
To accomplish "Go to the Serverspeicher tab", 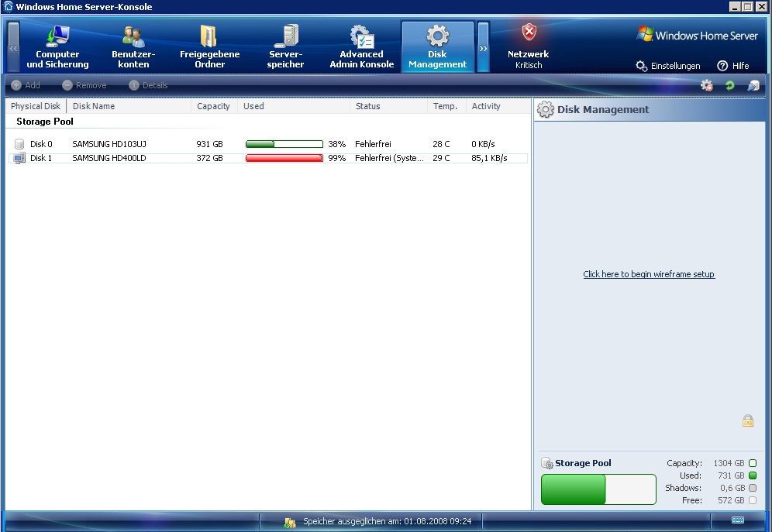I will [285, 46].
